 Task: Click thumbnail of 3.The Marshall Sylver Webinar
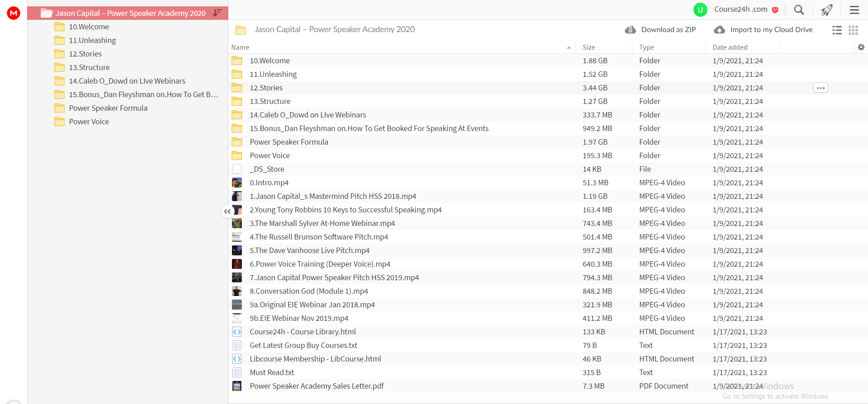tap(237, 223)
